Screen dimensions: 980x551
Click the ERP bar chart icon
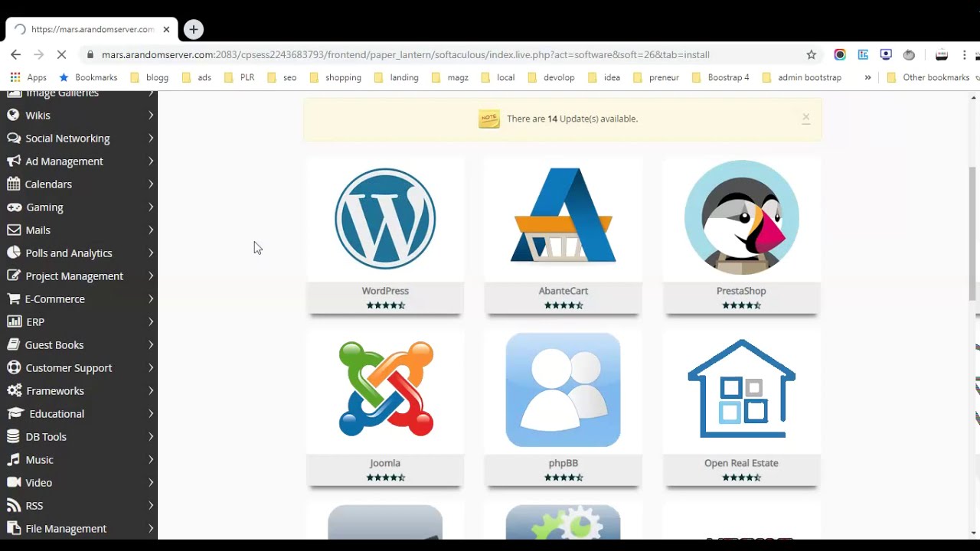14,321
